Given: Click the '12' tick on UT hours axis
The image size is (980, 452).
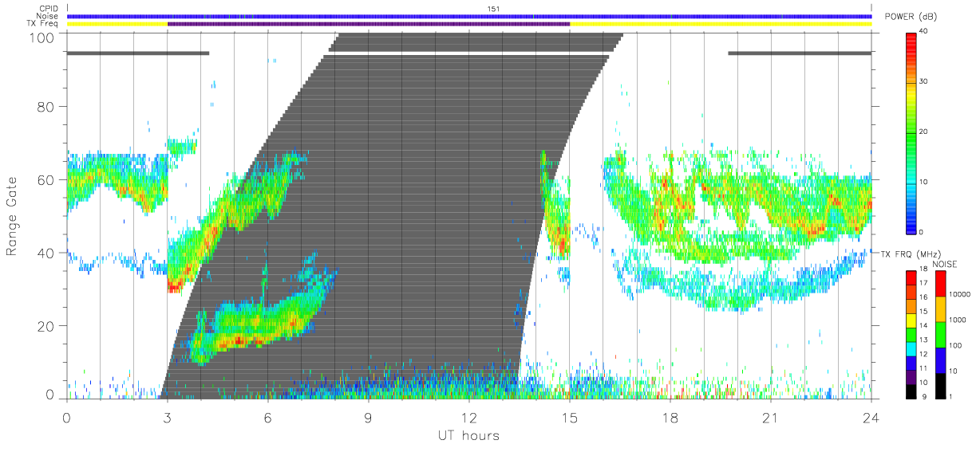Looking at the screenshot, I should pos(469,417).
